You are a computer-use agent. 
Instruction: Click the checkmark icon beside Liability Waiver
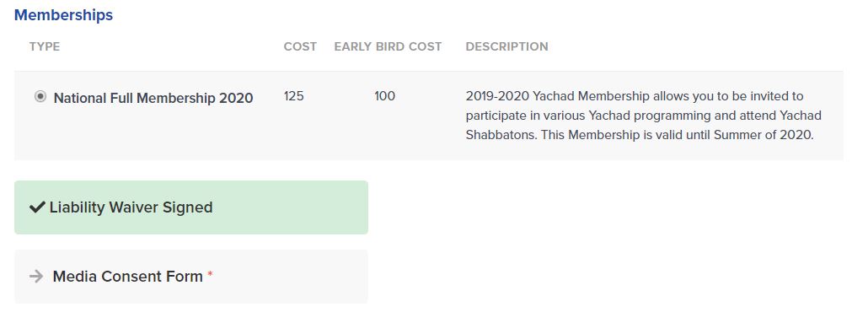click(x=37, y=207)
